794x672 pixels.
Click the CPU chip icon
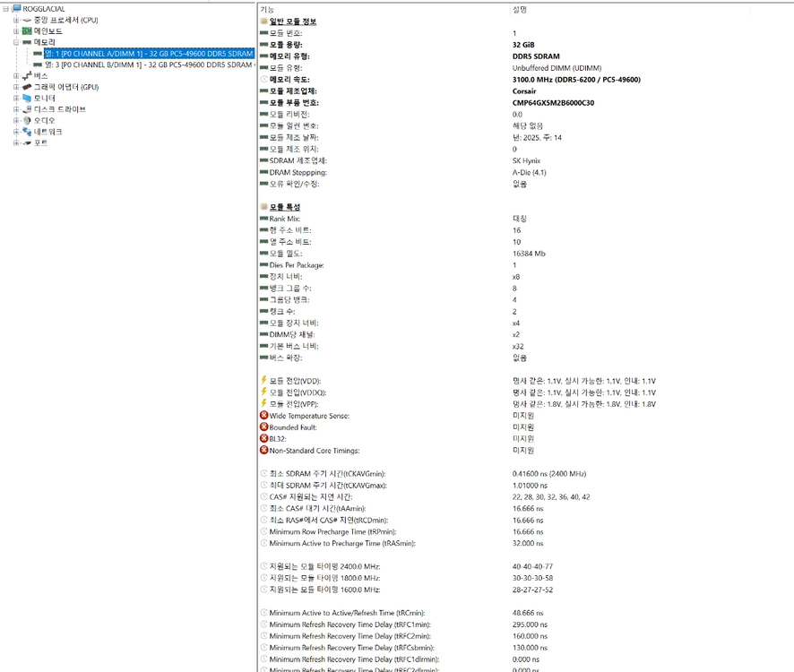point(27,21)
